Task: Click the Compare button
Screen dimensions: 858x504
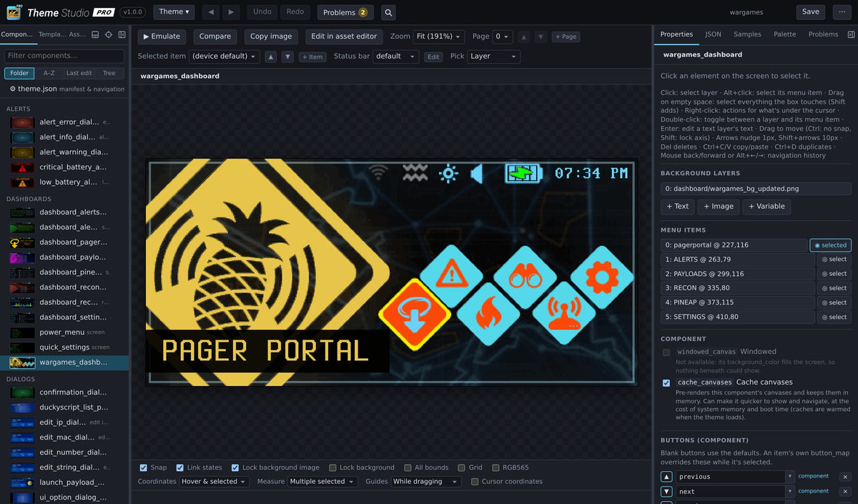Action: click(215, 36)
